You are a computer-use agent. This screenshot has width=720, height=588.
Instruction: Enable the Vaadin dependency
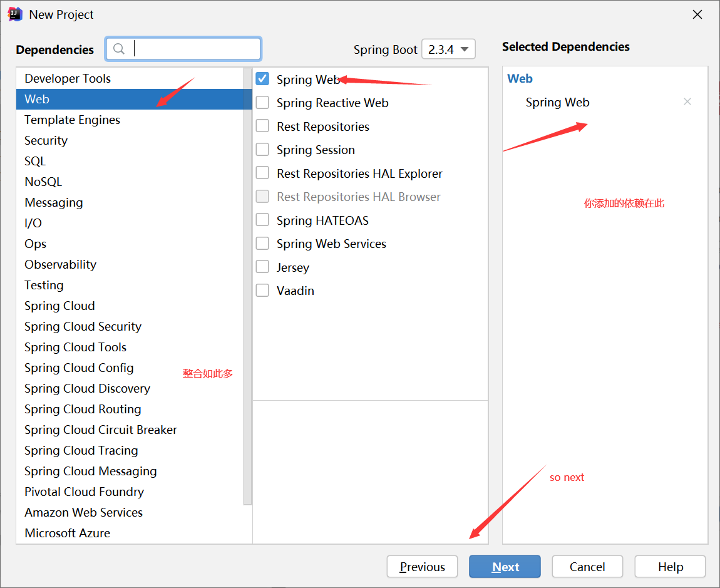262,291
